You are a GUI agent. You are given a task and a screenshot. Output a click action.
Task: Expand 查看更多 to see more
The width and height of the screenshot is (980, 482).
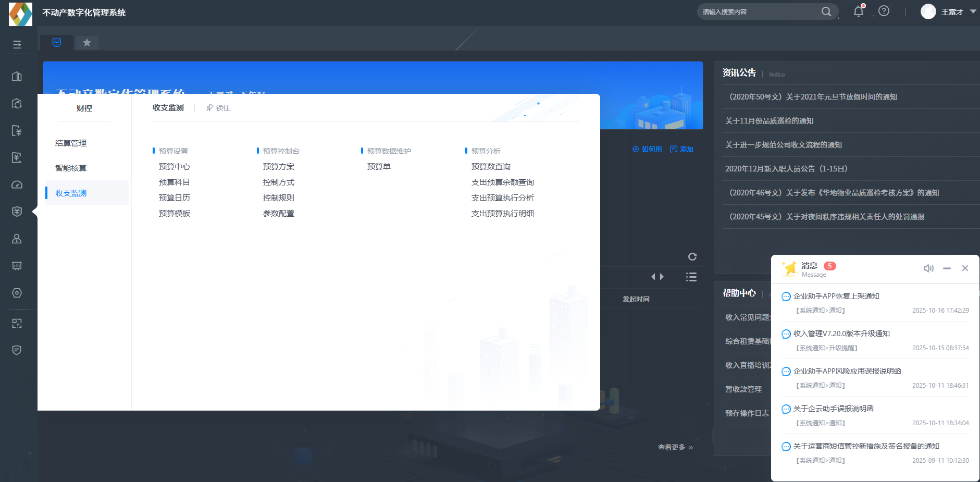click(x=675, y=447)
